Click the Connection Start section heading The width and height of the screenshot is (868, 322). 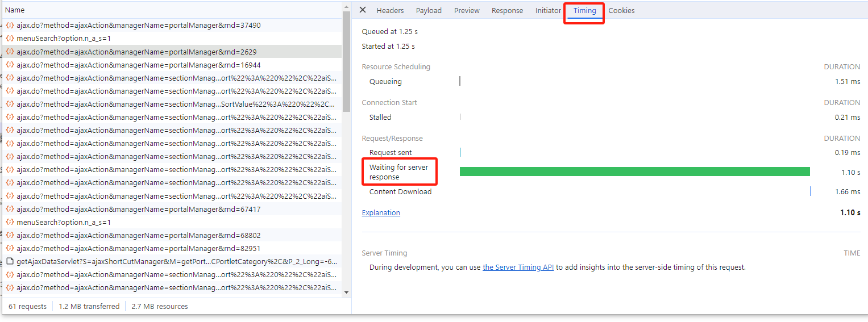[x=389, y=103]
